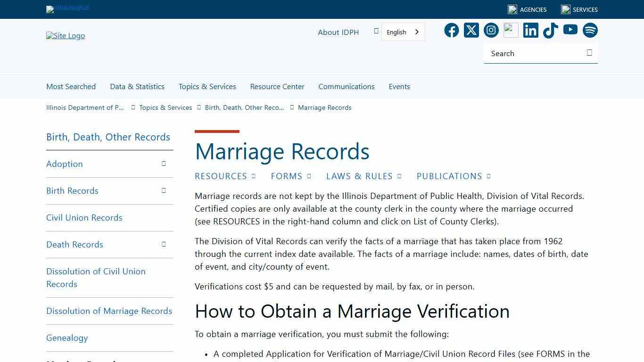Click the search magnifier icon

589,53
